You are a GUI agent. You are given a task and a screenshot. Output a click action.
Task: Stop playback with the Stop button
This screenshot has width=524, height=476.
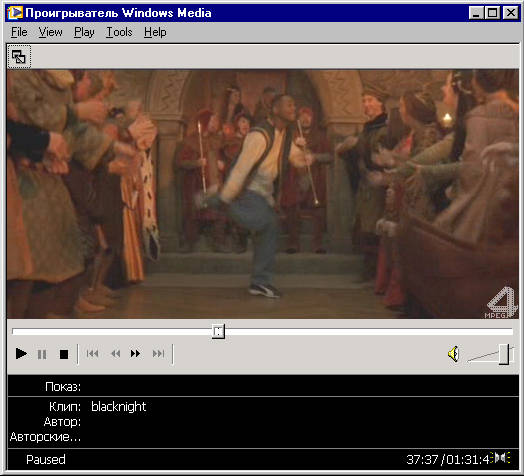click(63, 354)
